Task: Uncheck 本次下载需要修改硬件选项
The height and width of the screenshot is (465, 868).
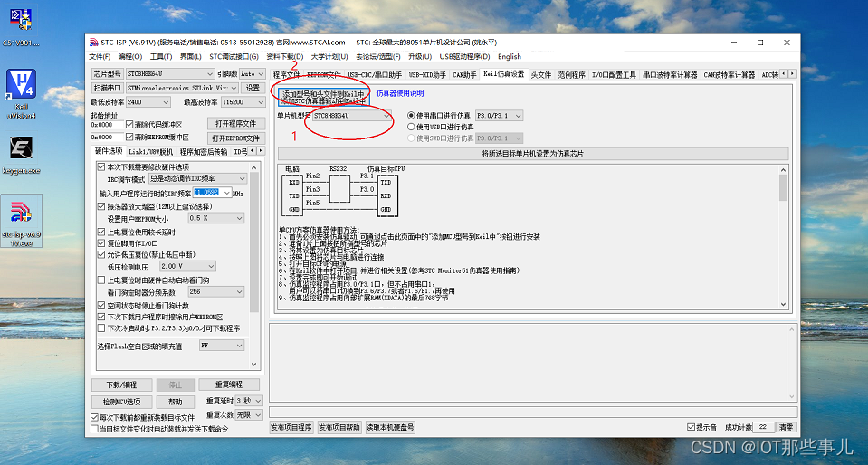Action: tap(101, 166)
